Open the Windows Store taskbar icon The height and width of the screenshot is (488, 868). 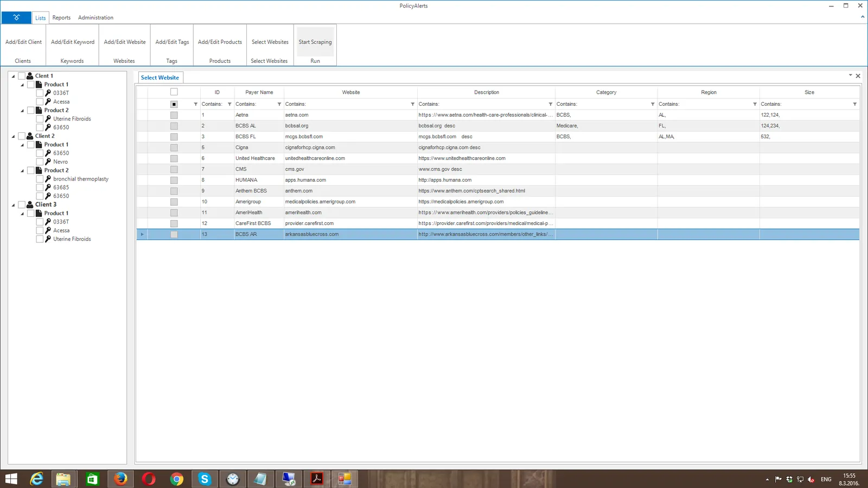click(x=92, y=479)
